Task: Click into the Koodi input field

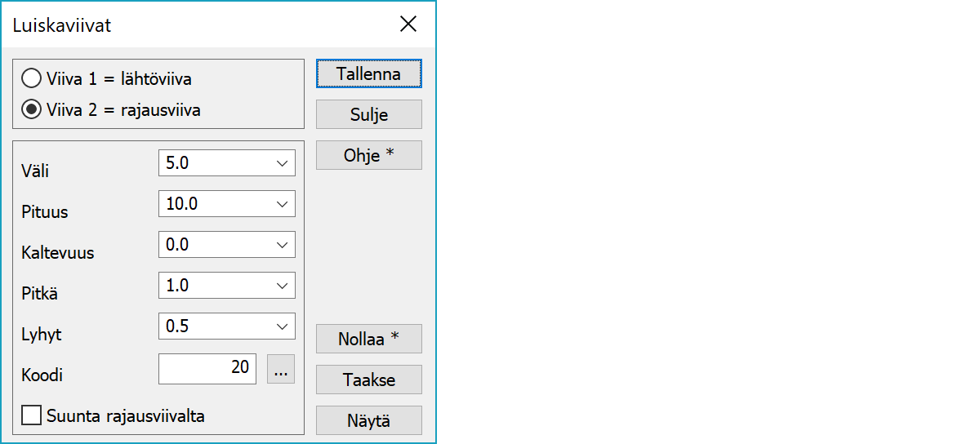Action: [207, 369]
